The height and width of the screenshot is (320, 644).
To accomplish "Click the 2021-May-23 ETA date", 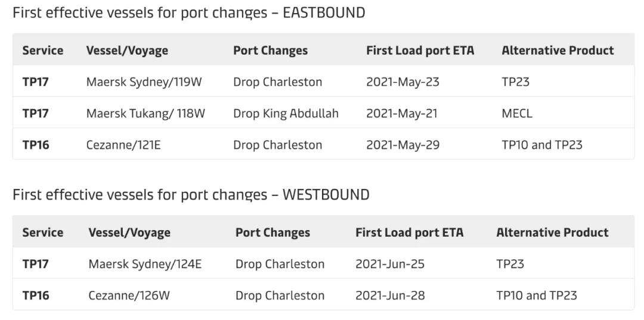I will [402, 82].
